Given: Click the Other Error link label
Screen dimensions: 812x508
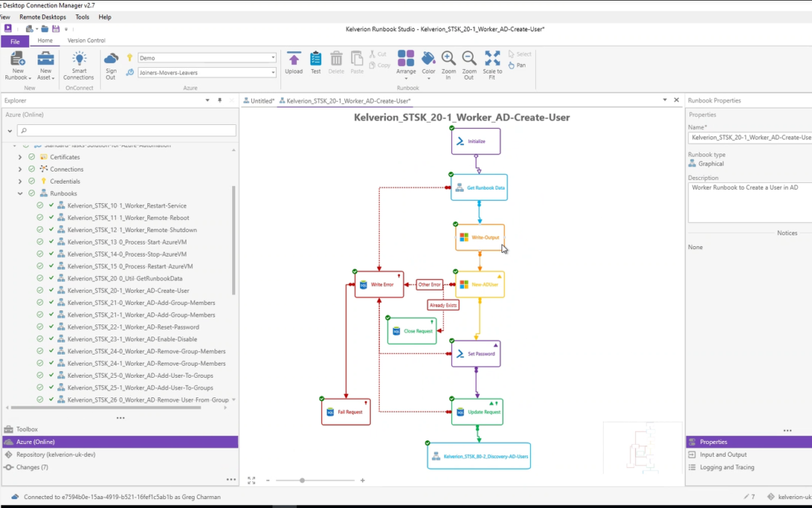Looking at the screenshot, I should pyautogui.click(x=429, y=284).
